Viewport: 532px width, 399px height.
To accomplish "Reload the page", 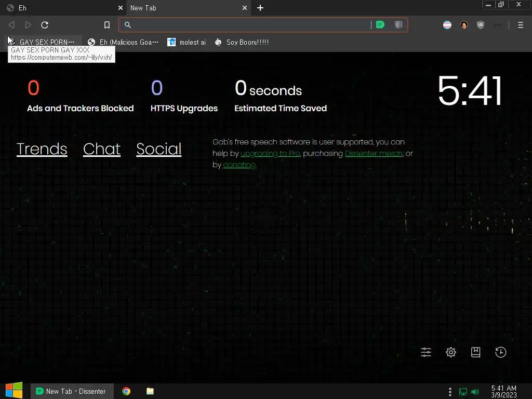I will coord(45,25).
